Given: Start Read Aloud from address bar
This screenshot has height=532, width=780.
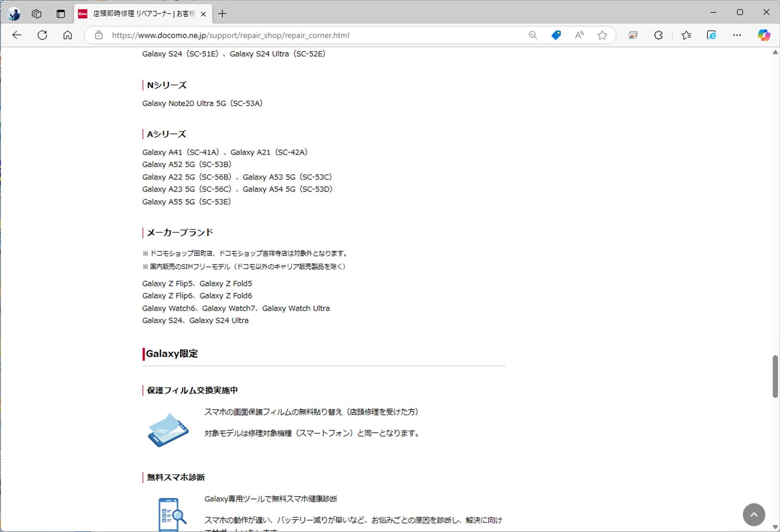Looking at the screenshot, I should tap(579, 35).
